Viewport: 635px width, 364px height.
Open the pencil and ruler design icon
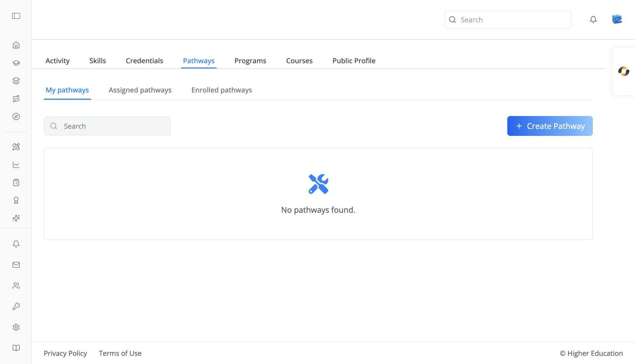click(x=16, y=147)
